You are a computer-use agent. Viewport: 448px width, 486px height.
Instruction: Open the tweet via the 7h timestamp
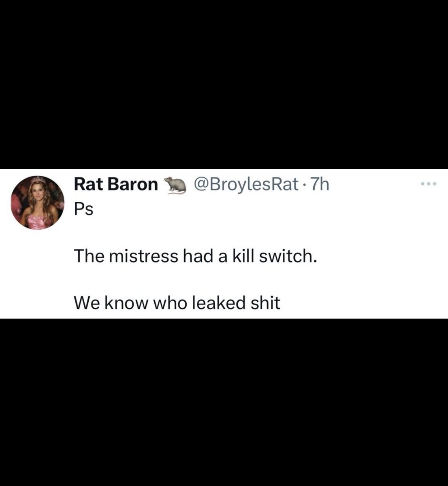[319, 185]
